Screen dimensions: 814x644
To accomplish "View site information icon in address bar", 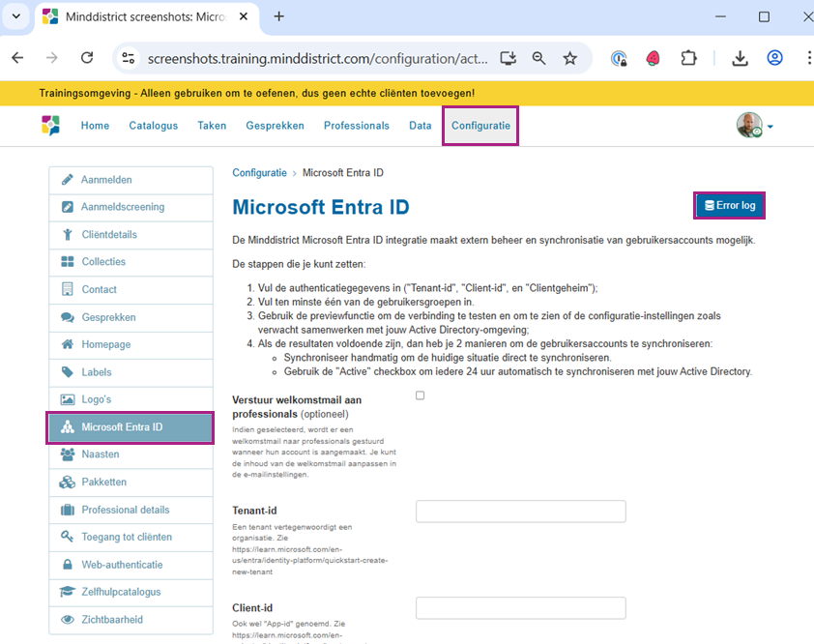I will tap(128, 58).
